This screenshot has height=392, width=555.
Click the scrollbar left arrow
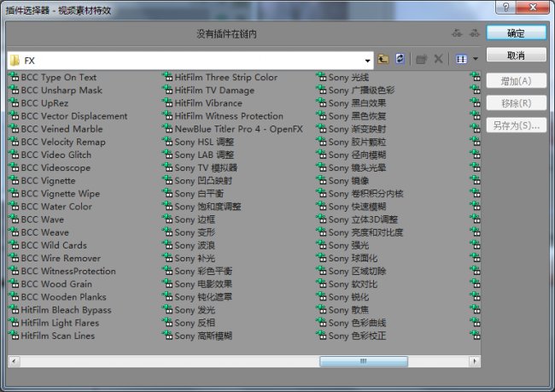(14, 361)
